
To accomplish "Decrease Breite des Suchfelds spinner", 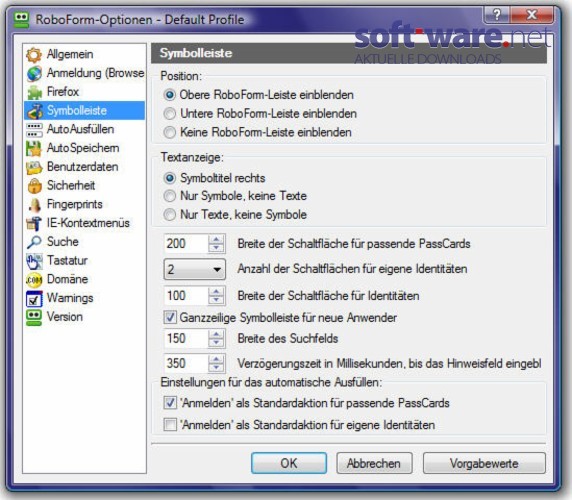I will pos(216,343).
